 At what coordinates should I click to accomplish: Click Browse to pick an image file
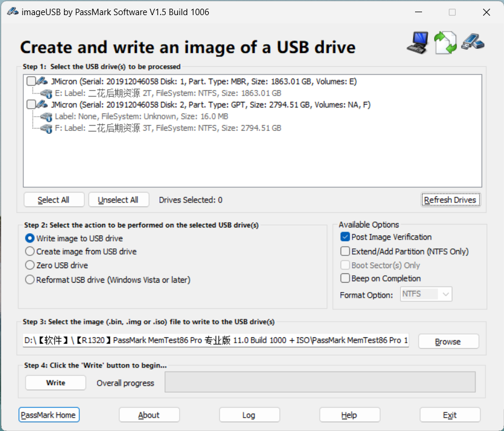[x=448, y=341]
